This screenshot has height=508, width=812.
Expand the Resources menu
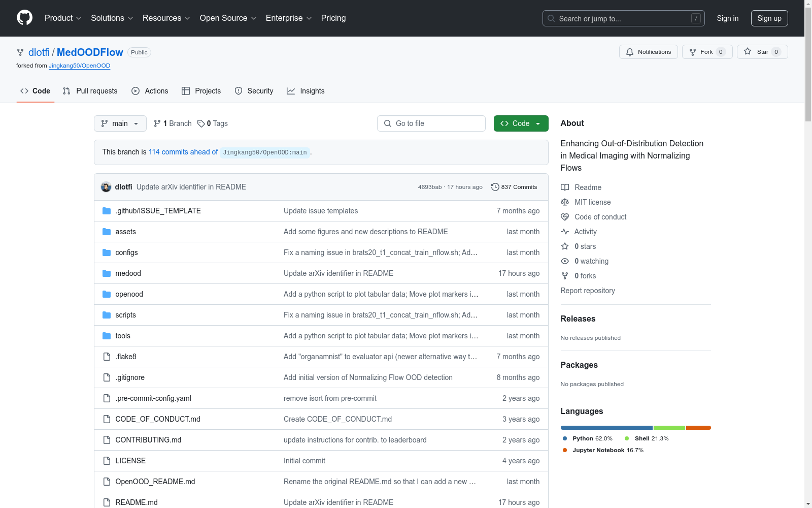coord(166,18)
